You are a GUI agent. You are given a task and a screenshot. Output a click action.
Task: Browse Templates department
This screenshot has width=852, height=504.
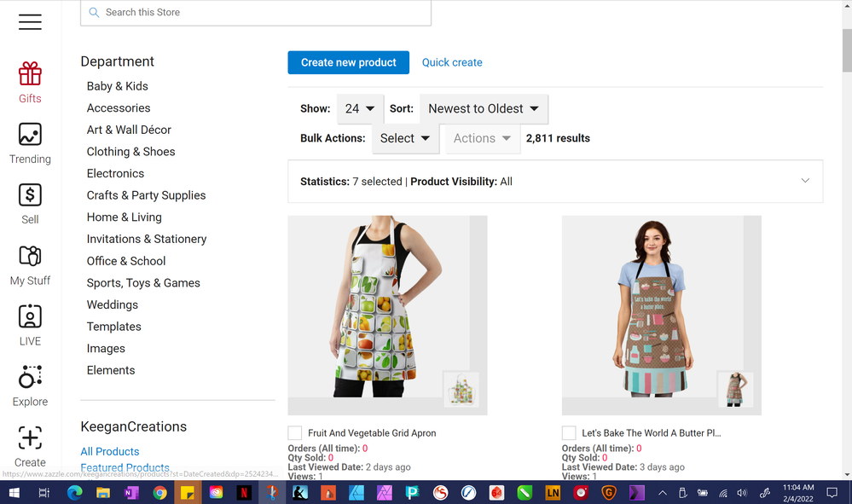click(x=114, y=327)
